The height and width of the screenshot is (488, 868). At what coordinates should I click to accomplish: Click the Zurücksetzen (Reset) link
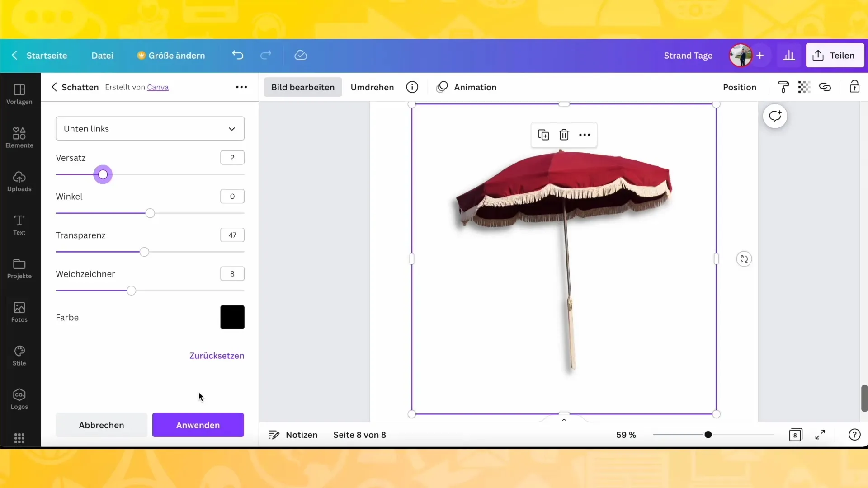(217, 355)
